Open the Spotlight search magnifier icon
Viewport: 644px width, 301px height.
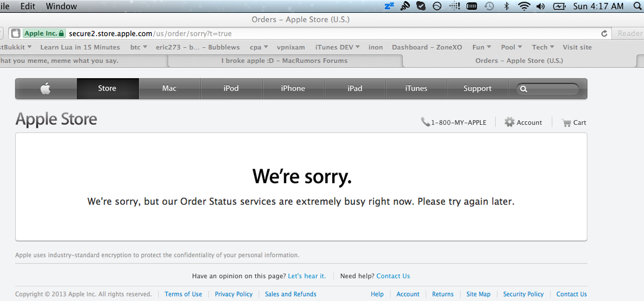(638, 6)
